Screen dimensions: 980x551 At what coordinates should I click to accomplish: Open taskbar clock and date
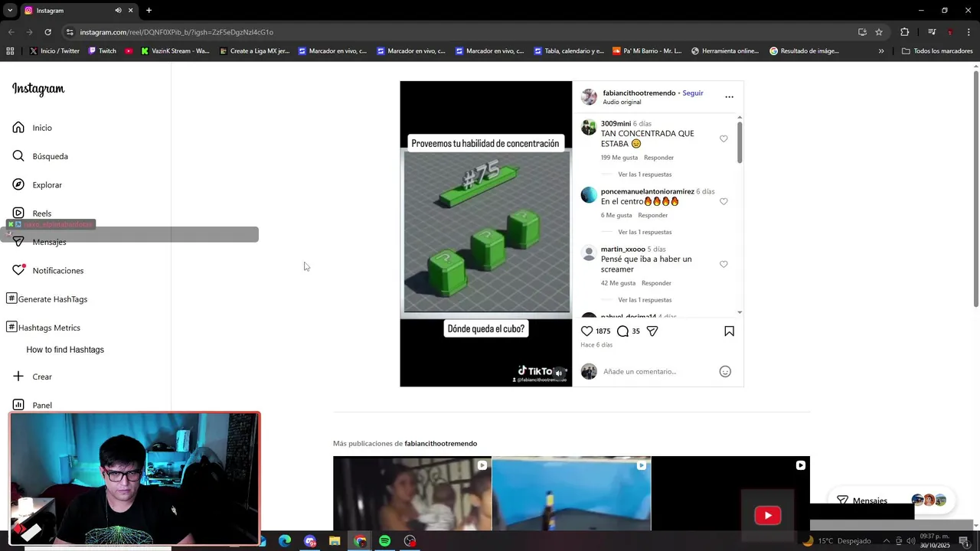point(934,541)
